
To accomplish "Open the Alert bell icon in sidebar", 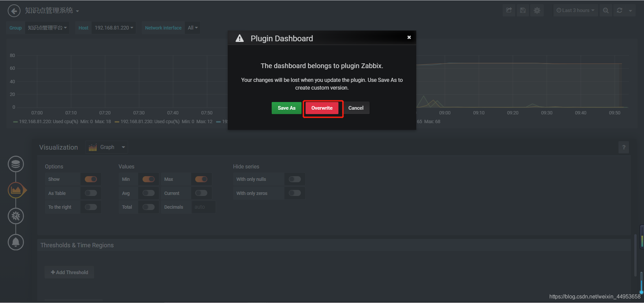I will click(x=16, y=242).
